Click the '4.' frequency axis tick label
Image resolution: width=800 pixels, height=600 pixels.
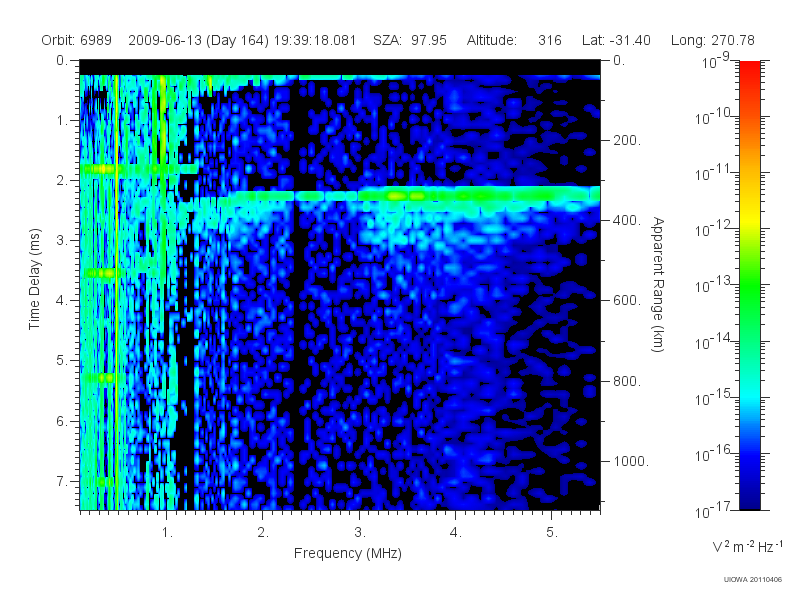[456, 533]
